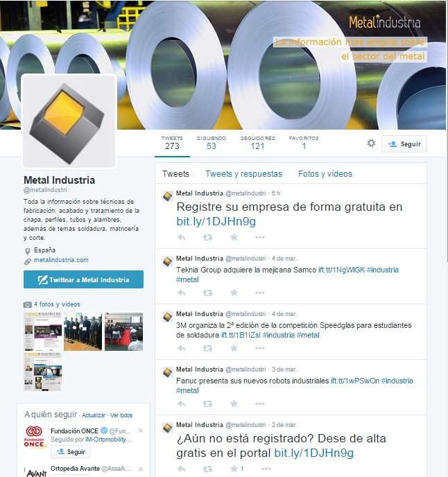Viewport: 448px width, 477px height.
Task: Favorite the Teknia Group tweet
Action: (x=234, y=293)
